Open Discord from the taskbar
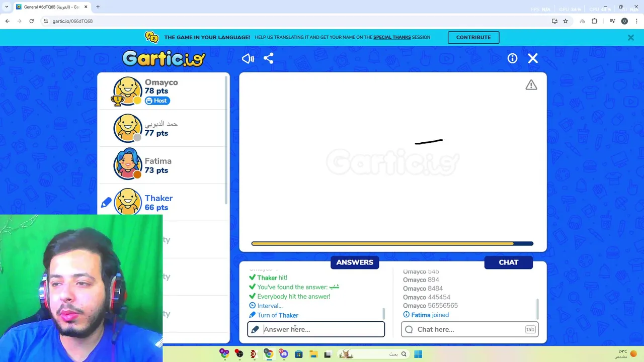The width and height of the screenshot is (644, 362). [x=284, y=354]
